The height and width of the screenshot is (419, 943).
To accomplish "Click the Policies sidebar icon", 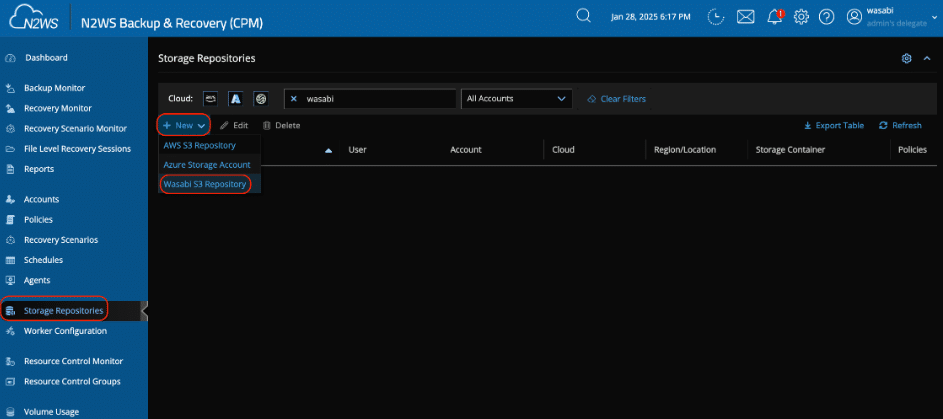I will click(10, 220).
